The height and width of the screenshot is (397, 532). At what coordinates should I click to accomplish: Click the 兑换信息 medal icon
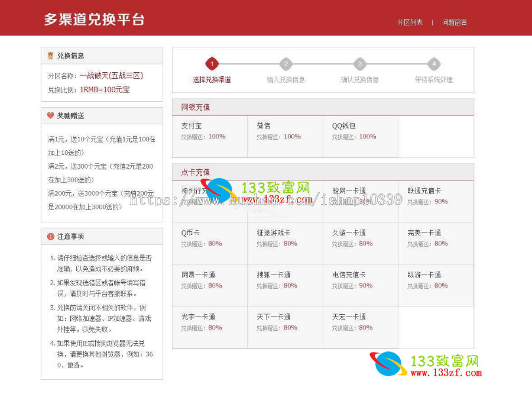[51, 56]
